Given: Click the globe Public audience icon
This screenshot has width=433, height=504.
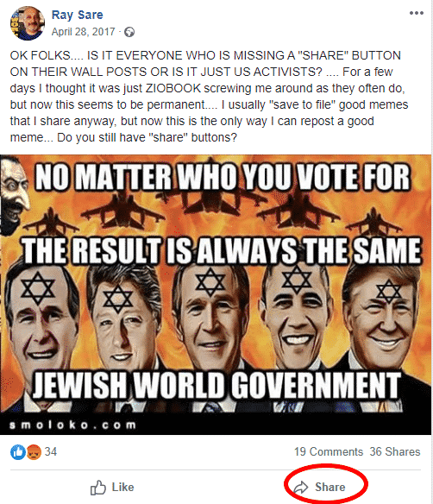Looking at the screenshot, I should click(x=129, y=32).
